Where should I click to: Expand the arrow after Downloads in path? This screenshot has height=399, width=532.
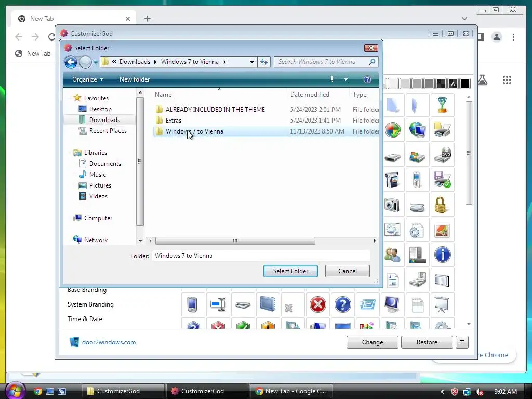pyautogui.click(x=155, y=62)
